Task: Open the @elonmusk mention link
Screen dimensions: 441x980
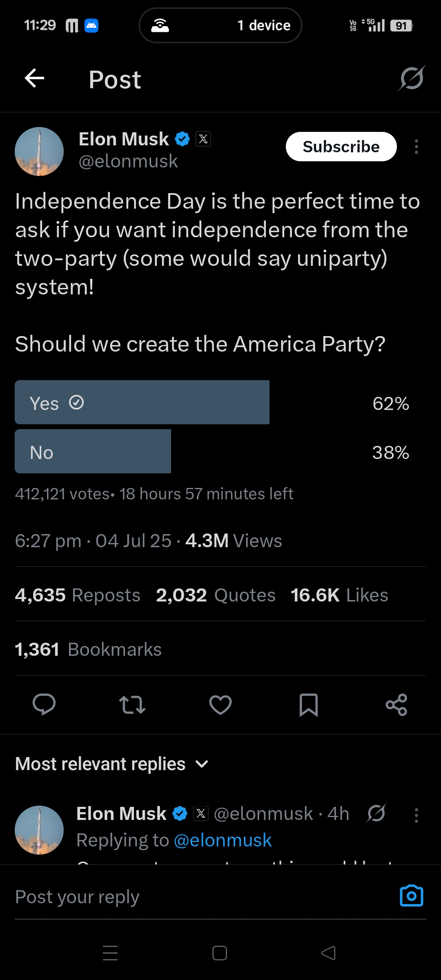Action: click(x=223, y=840)
